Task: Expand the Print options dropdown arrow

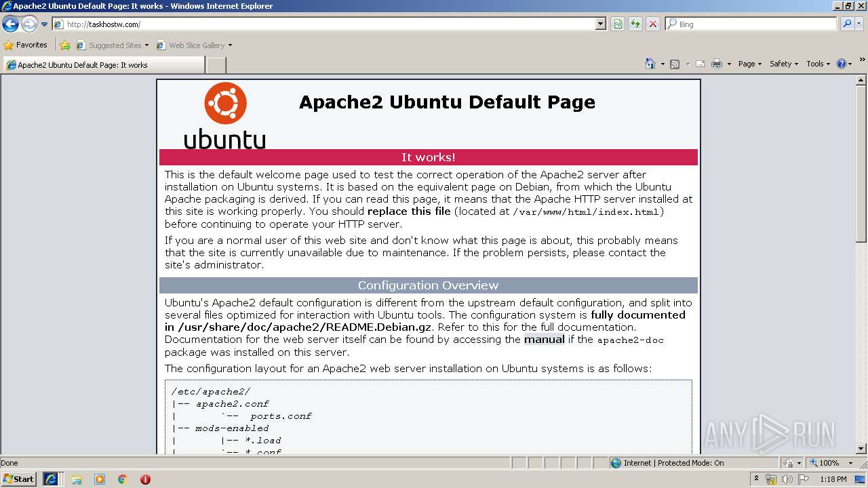Action: (729, 64)
